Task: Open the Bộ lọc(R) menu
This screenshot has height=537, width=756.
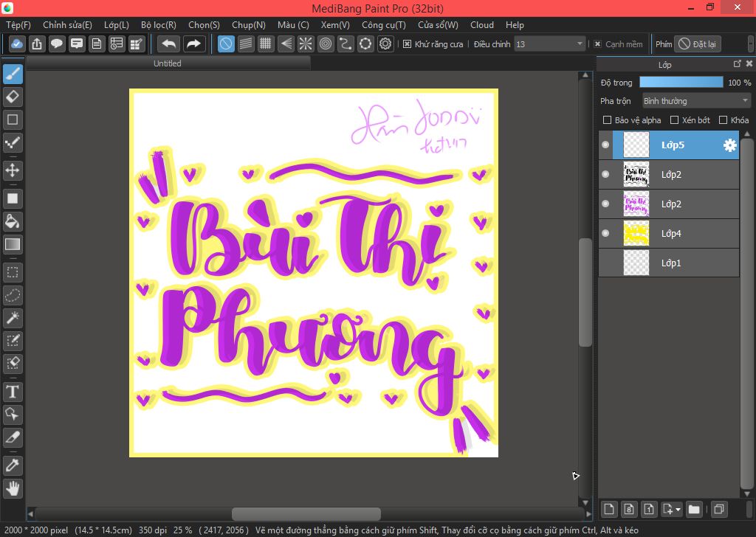Action: [x=159, y=25]
